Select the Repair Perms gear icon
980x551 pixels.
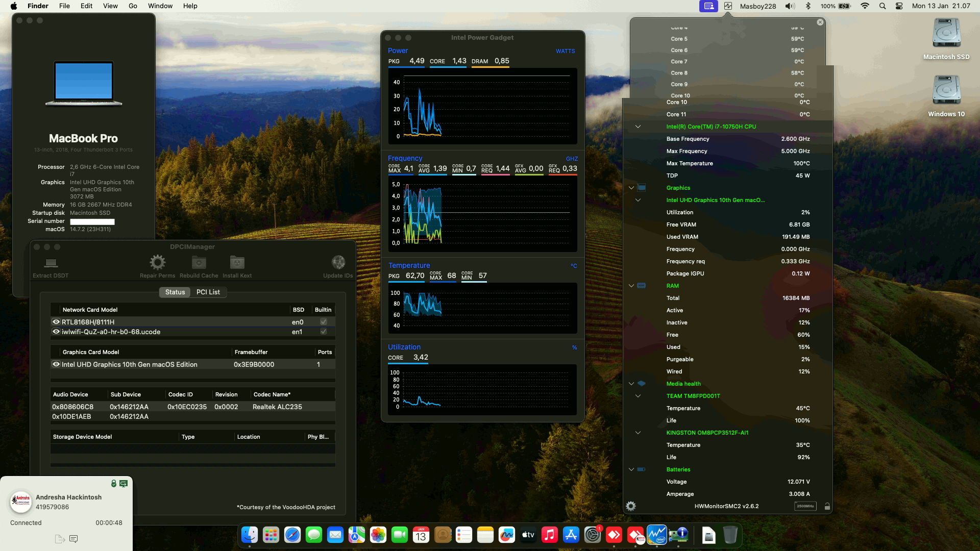[157, 263]
